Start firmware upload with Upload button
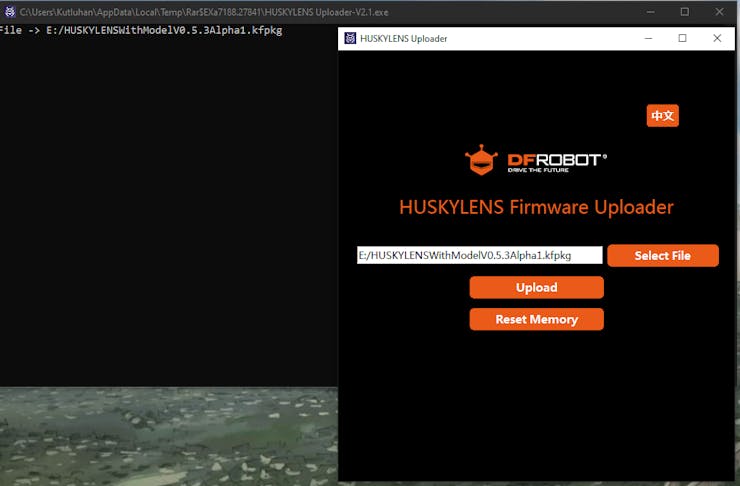This screenshot has width=740, height=486. point(536,287)
